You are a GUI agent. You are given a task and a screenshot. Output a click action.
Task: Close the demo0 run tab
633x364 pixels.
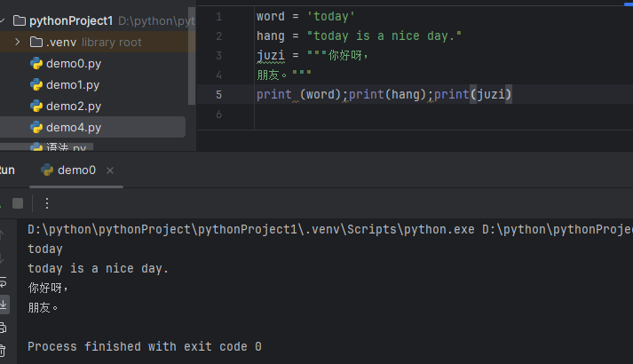pos(110,170)
